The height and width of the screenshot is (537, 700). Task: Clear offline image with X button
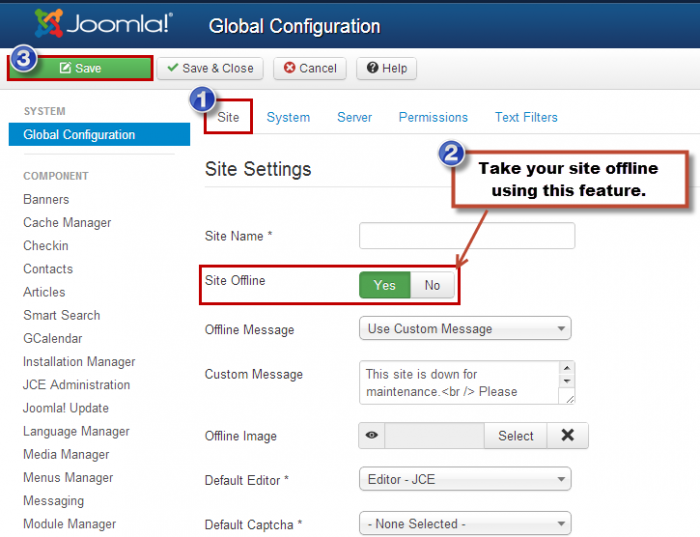[567, 435]
